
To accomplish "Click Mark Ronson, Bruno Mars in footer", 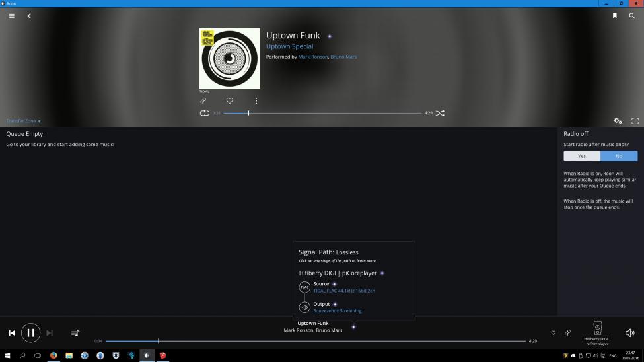I will (x=313, y=330).
